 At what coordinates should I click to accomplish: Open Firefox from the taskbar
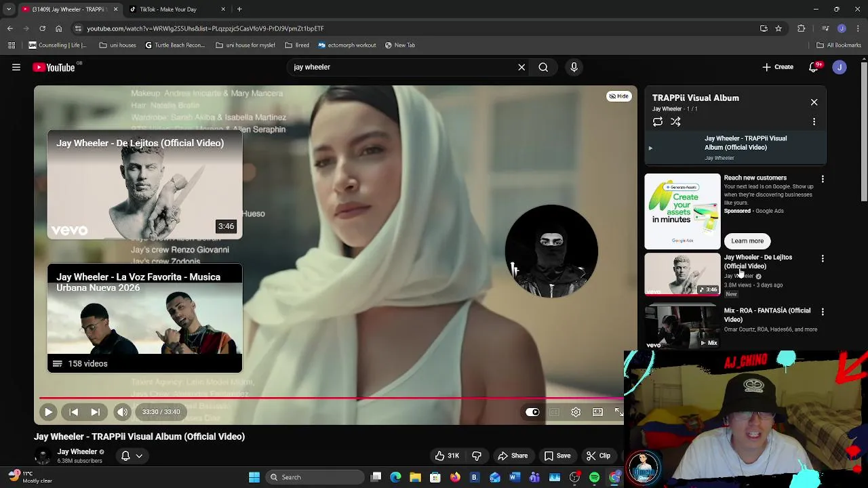(x=455, y=477)
